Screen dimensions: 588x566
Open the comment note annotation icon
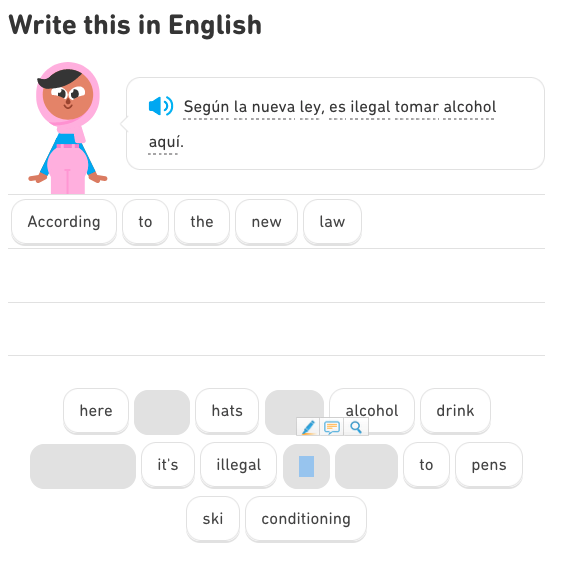(x=332, y=427)
